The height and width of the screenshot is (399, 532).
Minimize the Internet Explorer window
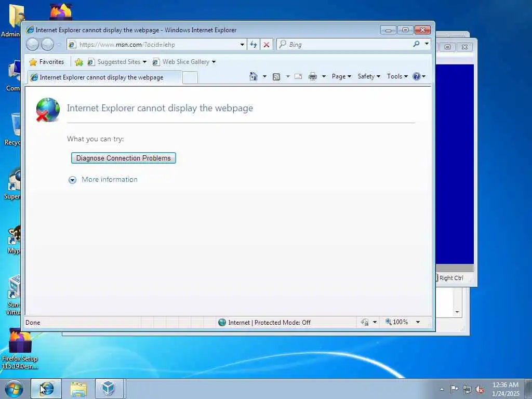click(388, 30)
